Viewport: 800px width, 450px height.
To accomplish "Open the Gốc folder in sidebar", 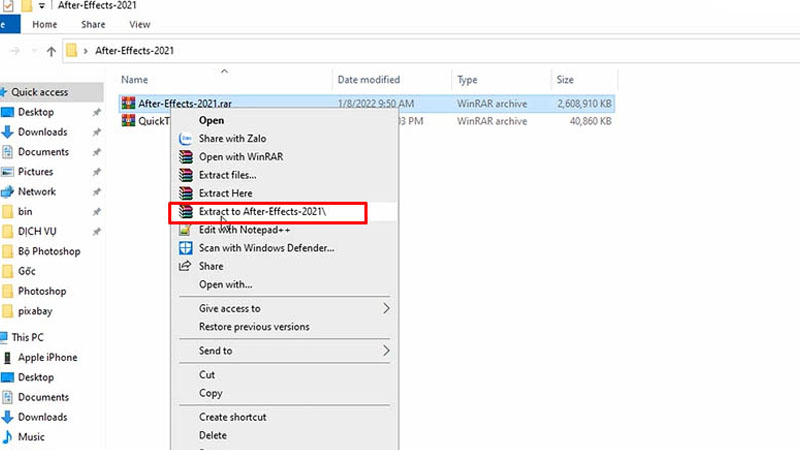I will point(27,271).
